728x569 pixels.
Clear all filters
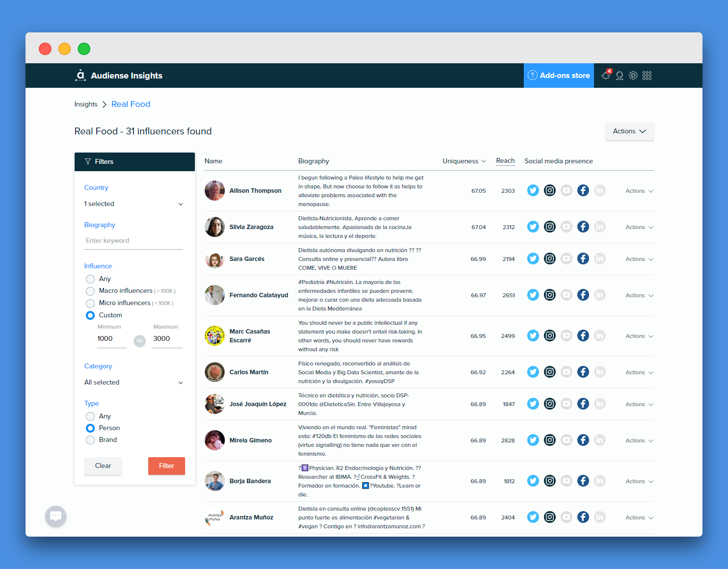(x=103, y=466)
